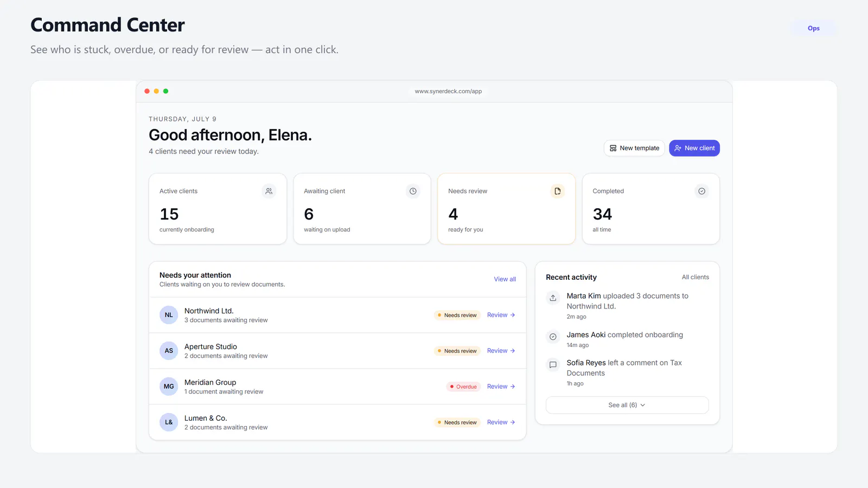This screenshot has width=868, height=488.
Task: Click the www.synerdeck.com/app address bar
Action: pyautogui.click(x=448, y=91)
